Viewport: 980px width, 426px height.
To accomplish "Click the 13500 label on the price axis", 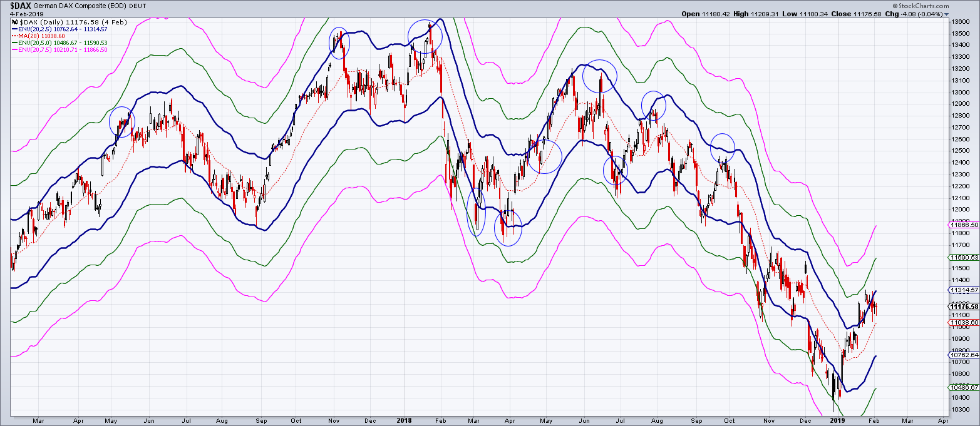I will tap(961, 33).
